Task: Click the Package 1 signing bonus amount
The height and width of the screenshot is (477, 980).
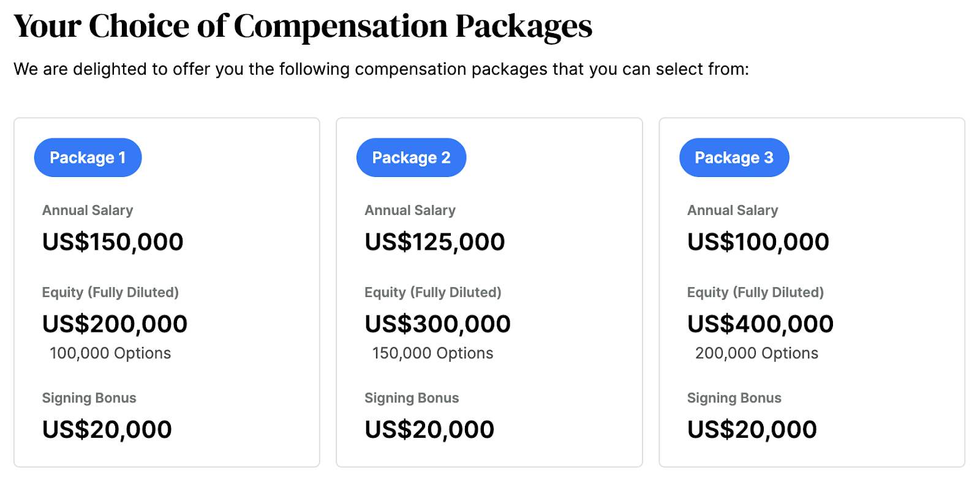Action: point(107,429)
